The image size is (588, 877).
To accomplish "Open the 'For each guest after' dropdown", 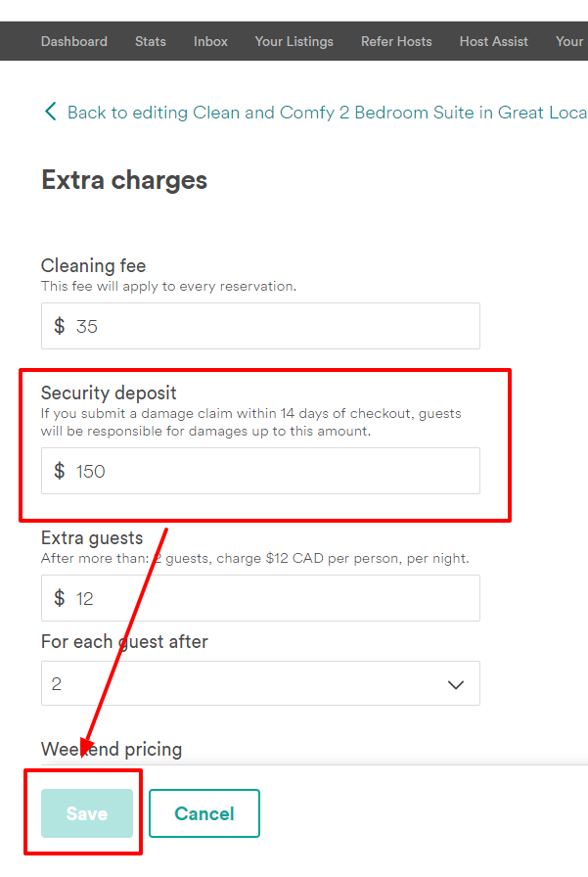I will [260, 683].
